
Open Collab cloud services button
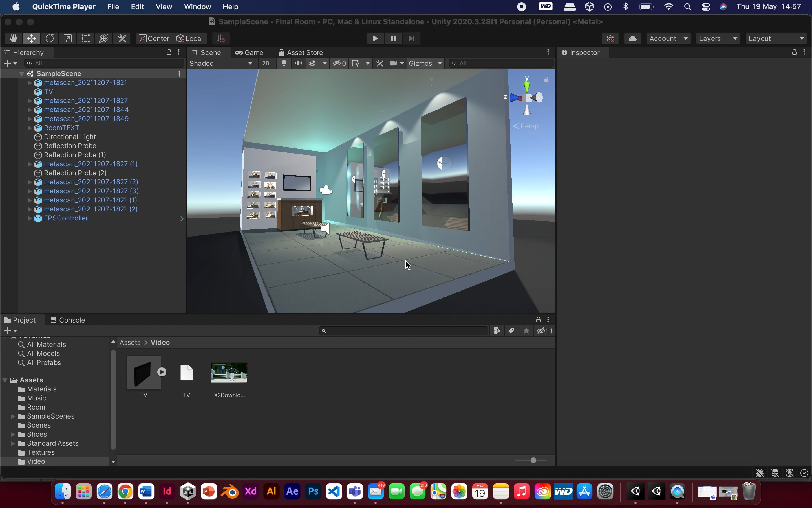pyautogui.click(x=632, y=38)
